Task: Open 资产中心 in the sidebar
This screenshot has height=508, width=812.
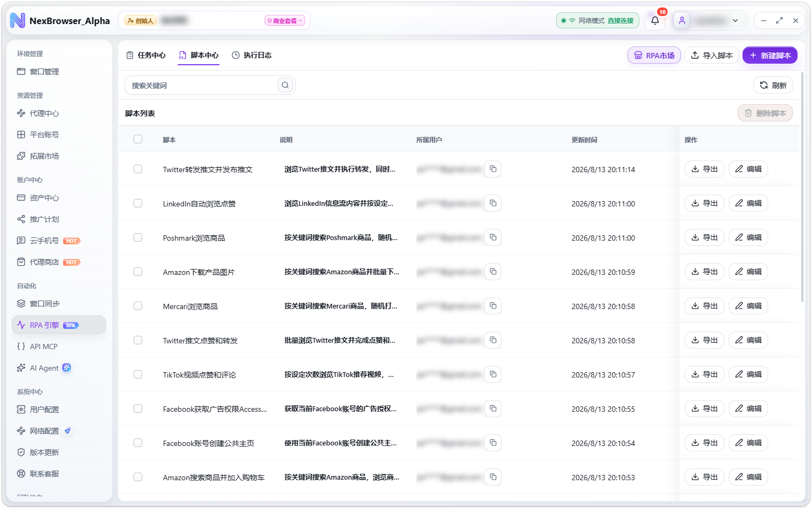Action: [x=59, y=198]
